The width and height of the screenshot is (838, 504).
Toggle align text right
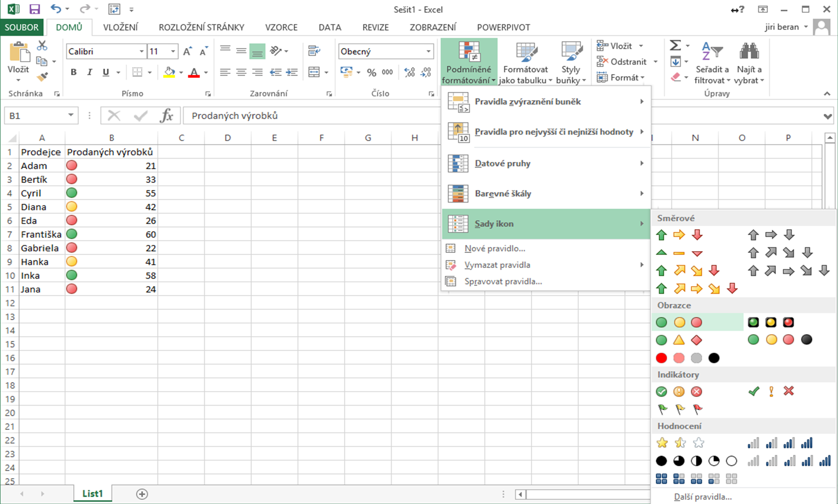tap(257, 72)
